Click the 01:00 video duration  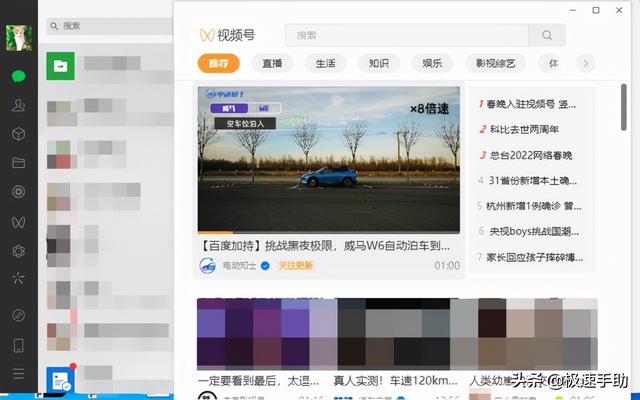pos(447,266)
